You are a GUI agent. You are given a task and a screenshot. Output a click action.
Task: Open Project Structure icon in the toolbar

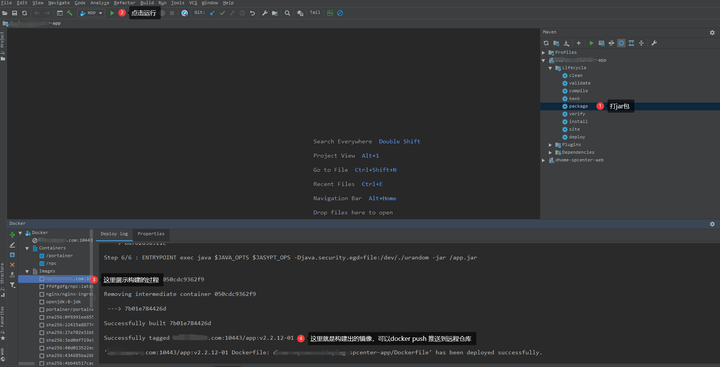point(275,13)
